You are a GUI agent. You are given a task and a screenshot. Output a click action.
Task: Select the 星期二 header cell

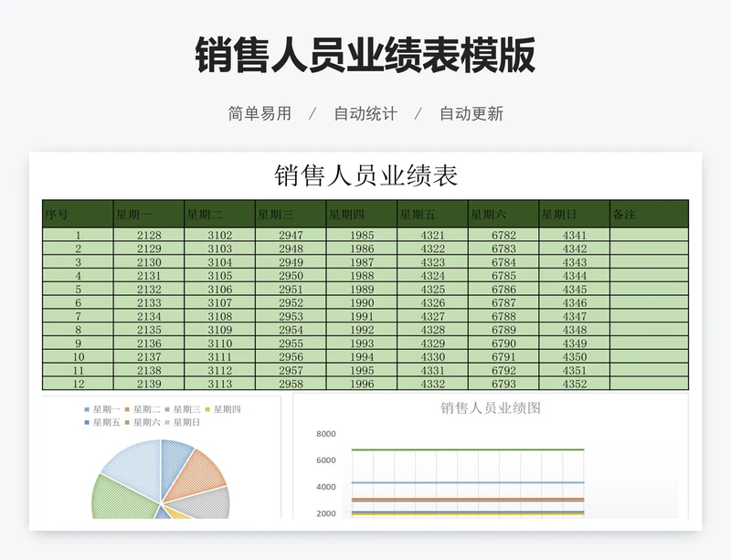(x=219, y=214)
